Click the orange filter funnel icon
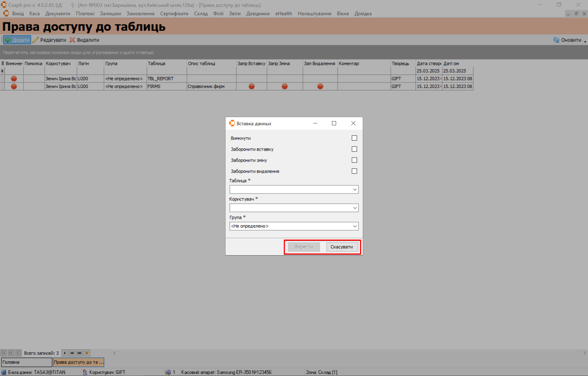The image size is (588, 376). (x=87, y=353)
